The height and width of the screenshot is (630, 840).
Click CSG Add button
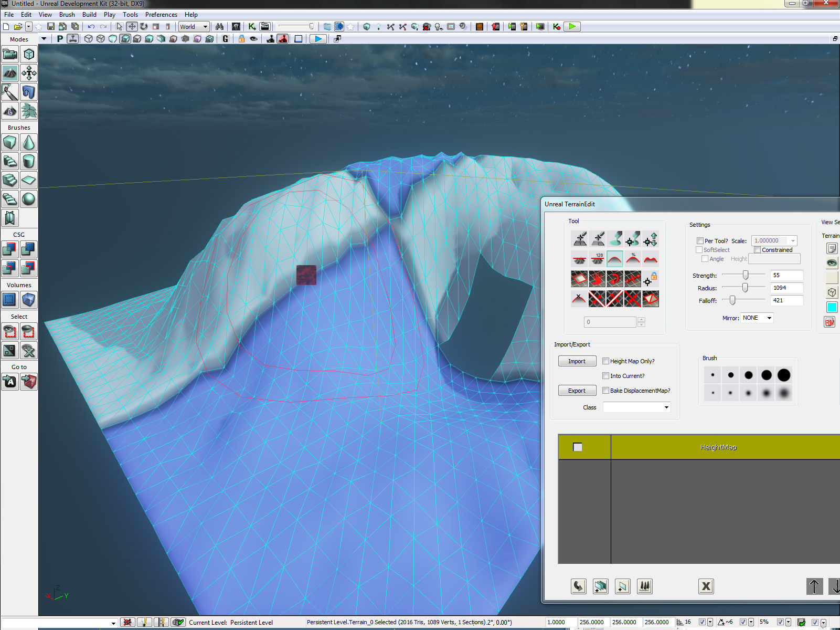(x=10, y=249)
